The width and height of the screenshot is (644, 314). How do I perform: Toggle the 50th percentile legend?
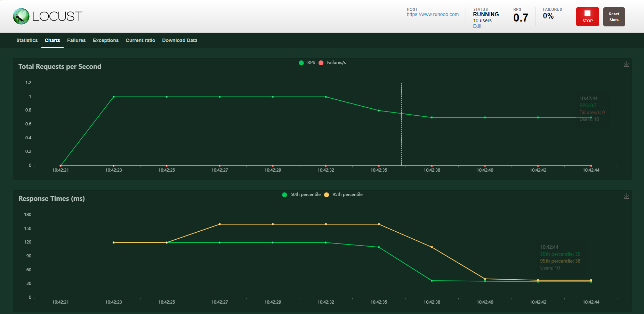tap(301, 195)
